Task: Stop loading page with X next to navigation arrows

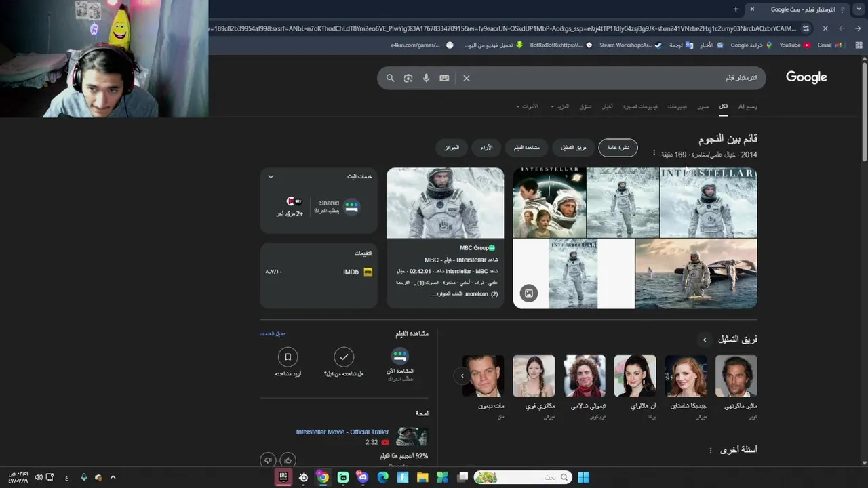Action: point(825,28)
